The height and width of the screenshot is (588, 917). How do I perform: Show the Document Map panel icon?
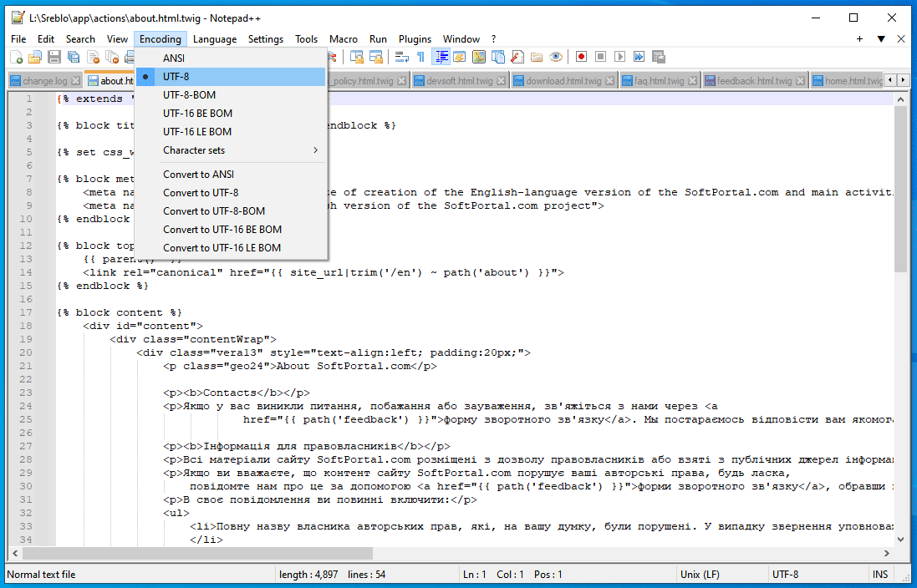pyautogui.click(x=479, y=57)
